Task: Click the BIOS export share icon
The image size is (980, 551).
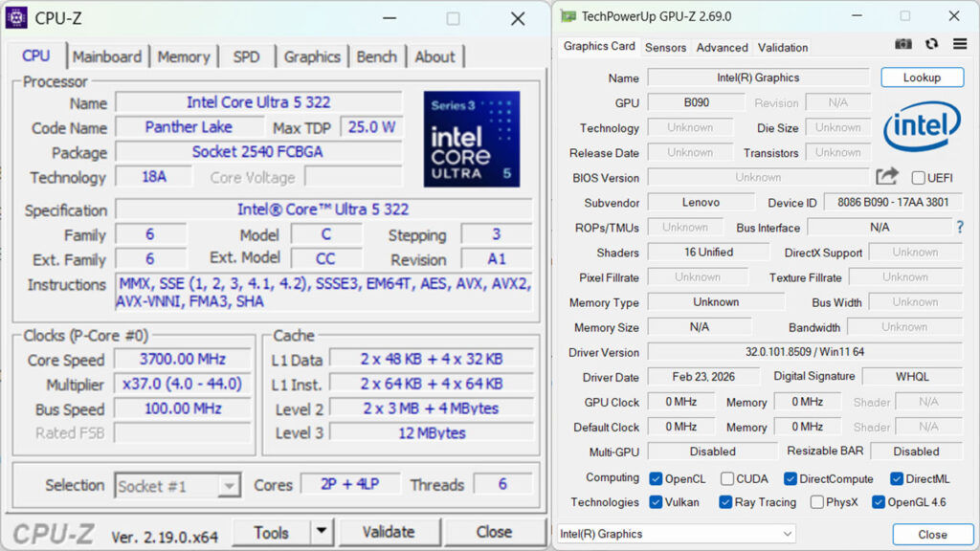Action: click(x=887, y=177)
